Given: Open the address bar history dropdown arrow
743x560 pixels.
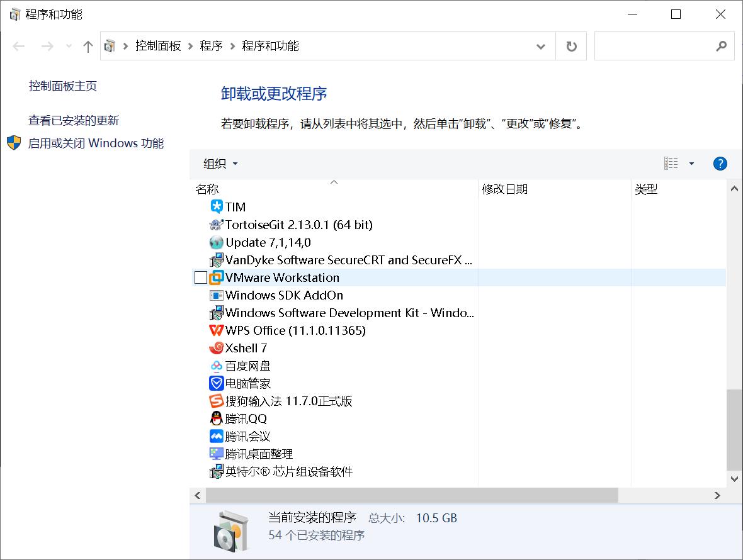Looking at the screenshot, I should point(540,46).
